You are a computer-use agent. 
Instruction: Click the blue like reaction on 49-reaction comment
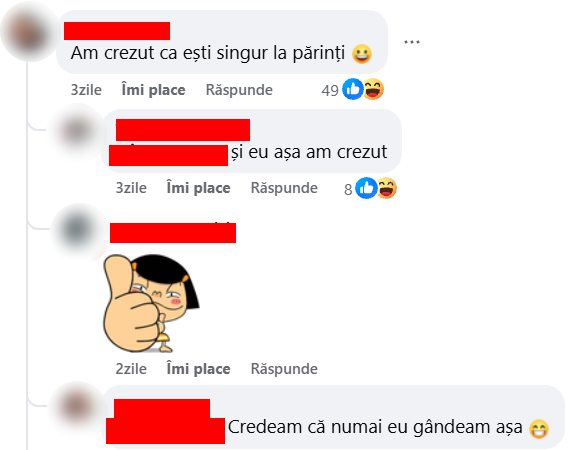coord(353,89)
